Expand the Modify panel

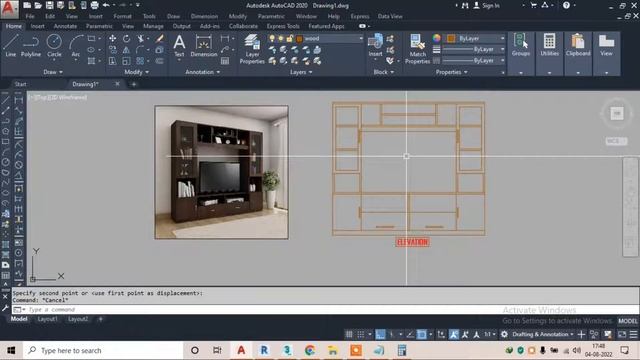tap(136, 72)
